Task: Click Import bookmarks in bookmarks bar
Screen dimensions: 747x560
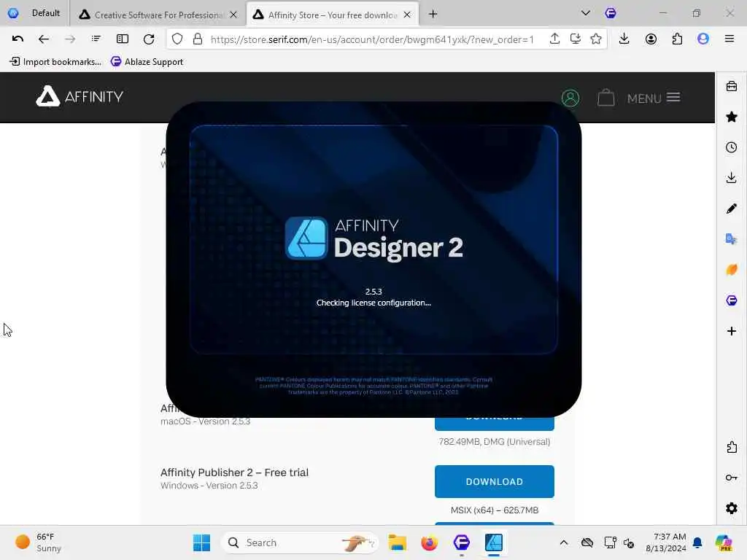Action: (x=55, y=61)
